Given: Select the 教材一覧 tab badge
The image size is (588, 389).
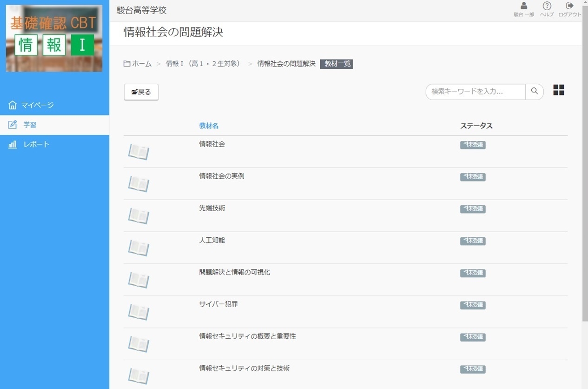Looking at the screenshot, I should [337, 64].
